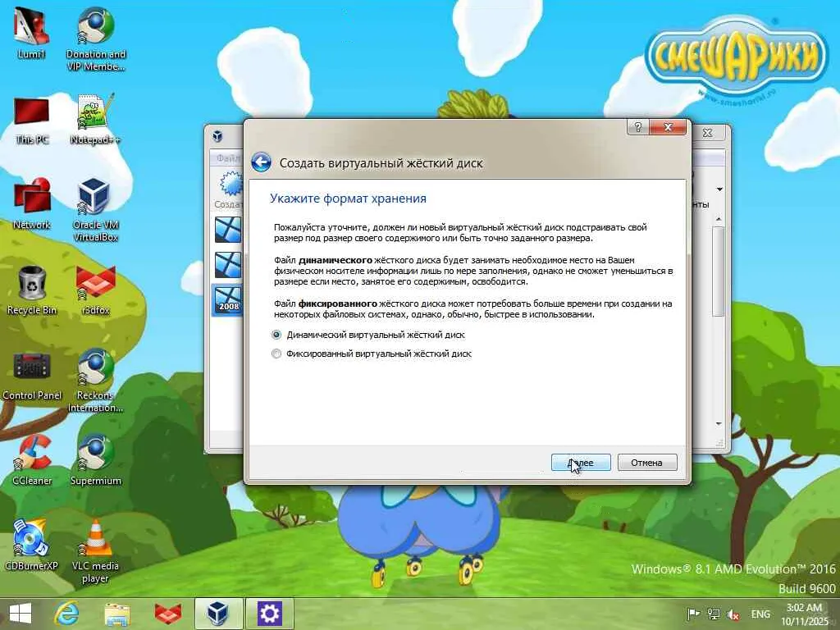Go back with the blue arrow icon

click(261, 162)
